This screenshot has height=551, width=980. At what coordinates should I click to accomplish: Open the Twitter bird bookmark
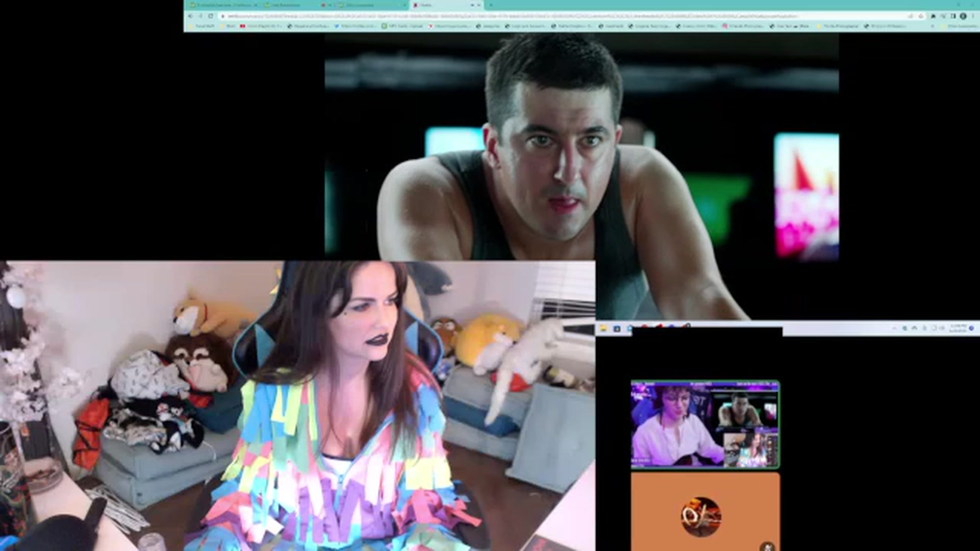356,26
